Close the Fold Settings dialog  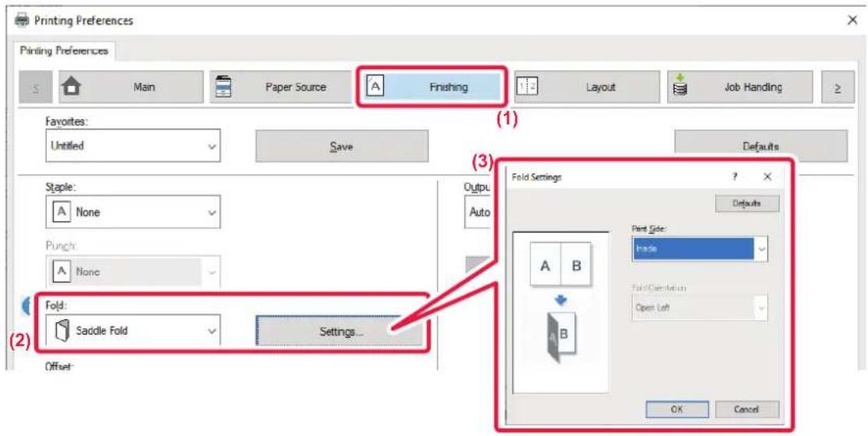tap(767, 177)
